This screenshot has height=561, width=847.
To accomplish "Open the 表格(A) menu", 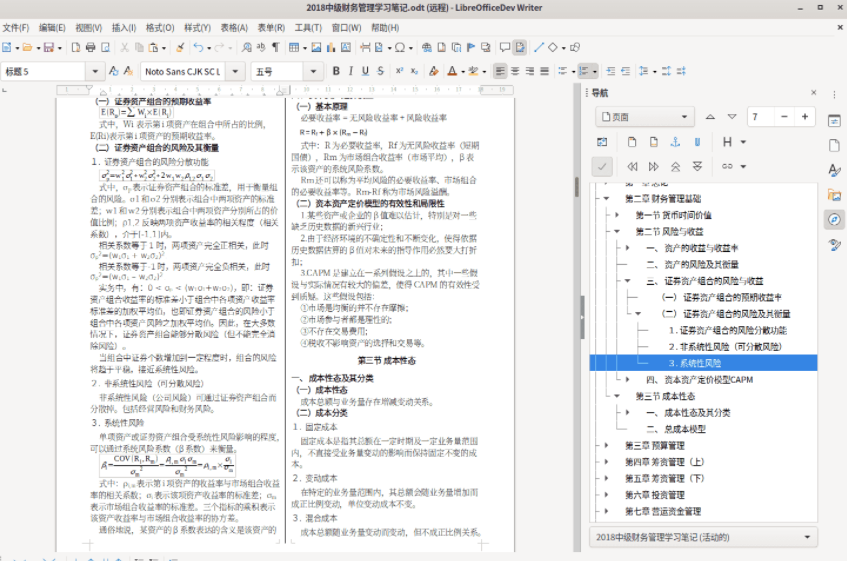I will [234, 27].
